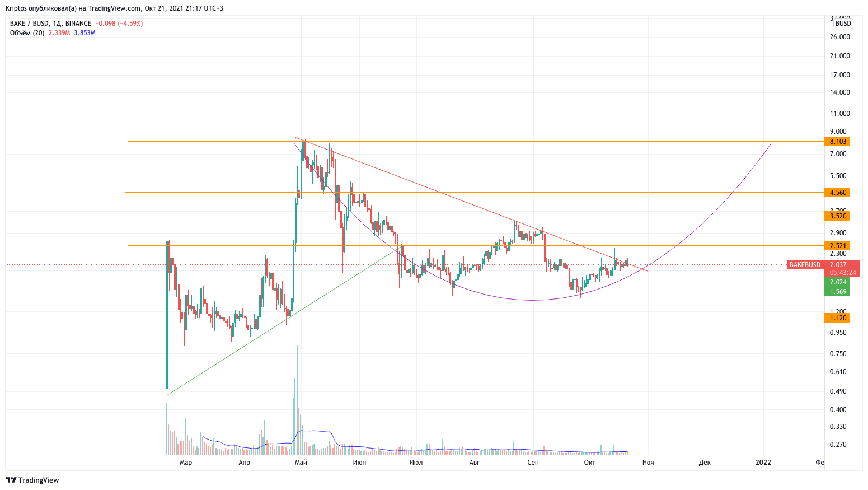Click the 11.000 price scale value
The height and width of the screenshot is (490, 868).
point(840,114)
